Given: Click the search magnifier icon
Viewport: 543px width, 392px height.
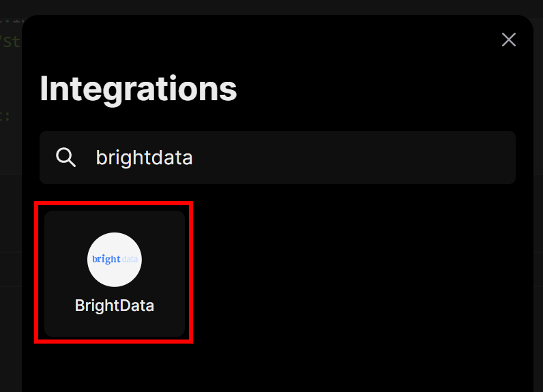Looking at the screenshot, I should [x=65, y=157].
